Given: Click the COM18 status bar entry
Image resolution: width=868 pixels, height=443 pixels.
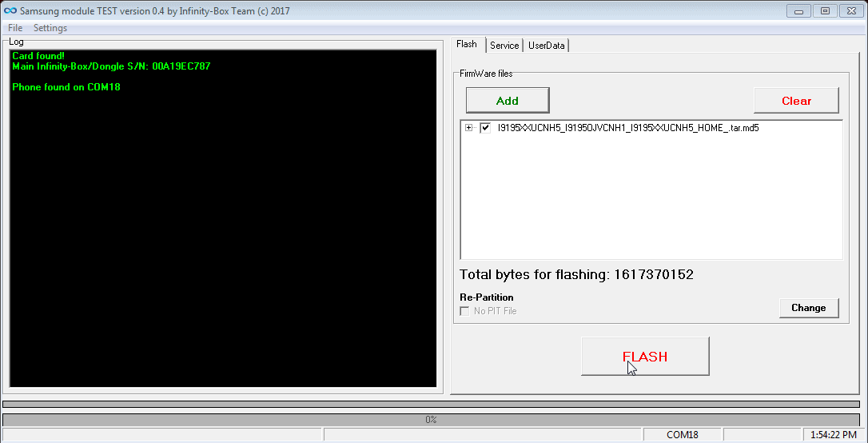Looking at the screenshot, I should [x=683, y=435].
